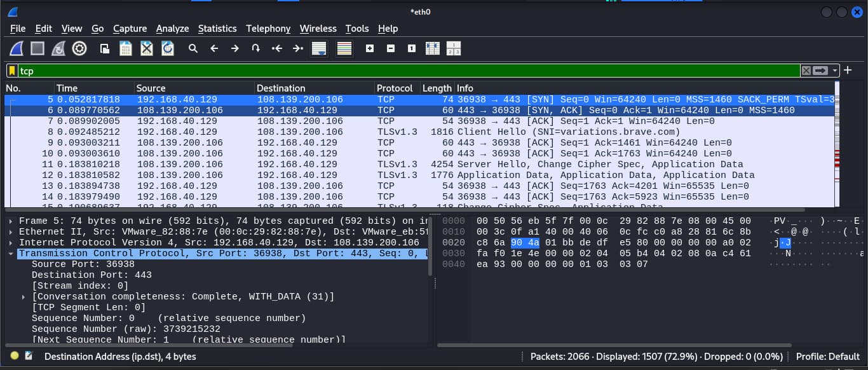Open the File menu
The height and width of the screenshot is (370, 868).
click(18, 29)
